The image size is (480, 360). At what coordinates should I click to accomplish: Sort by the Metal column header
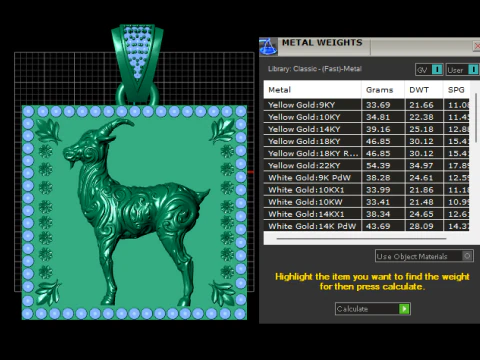click(x=312, y=90)
